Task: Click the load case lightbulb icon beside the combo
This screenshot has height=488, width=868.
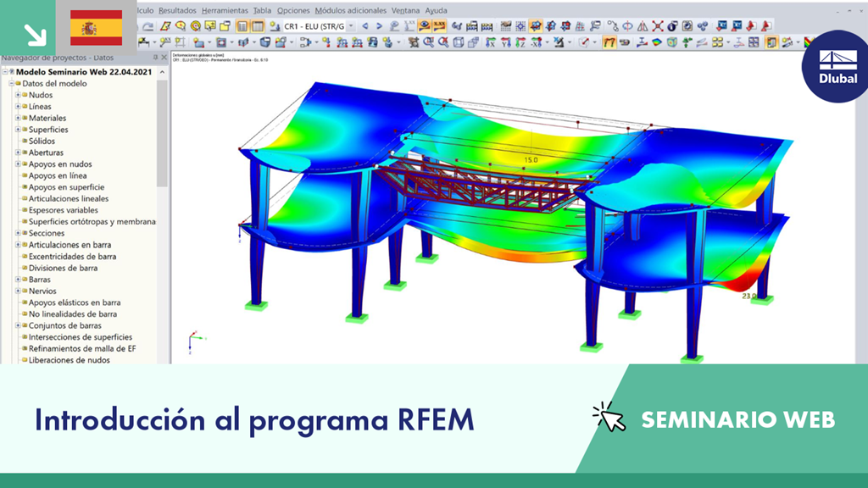Action: pyautogui.click(x=275, y=26)
